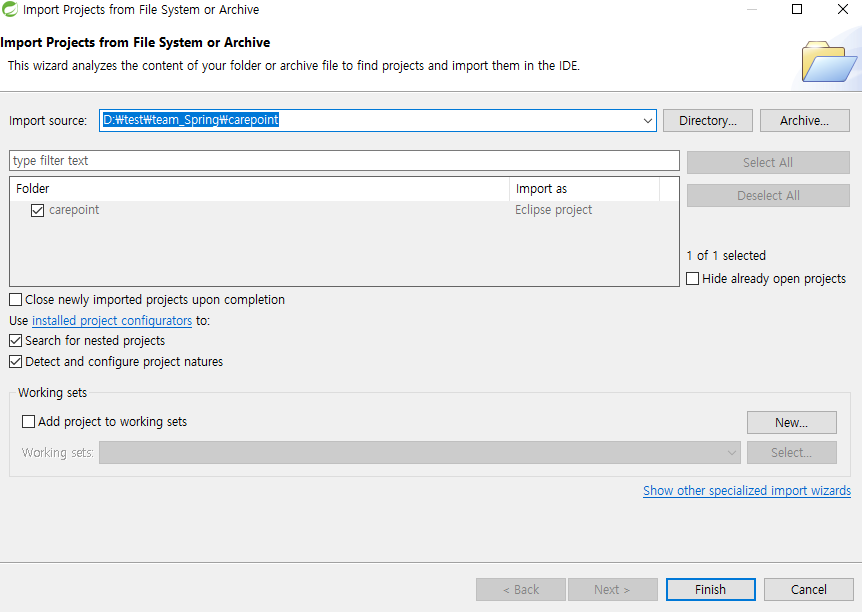Click the '1 of 1 selected' text
This screenshot has height=612, width=862.
click(726, 256)
